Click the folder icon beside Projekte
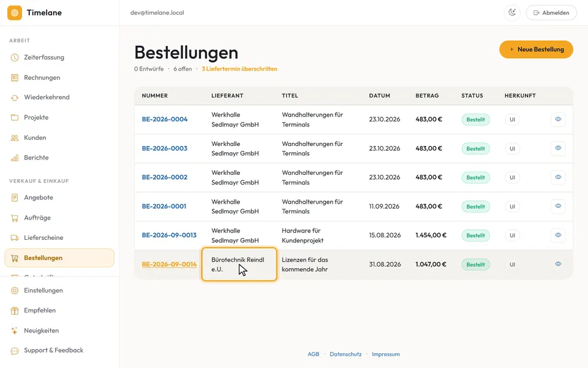588x368 pixels. 15,118
